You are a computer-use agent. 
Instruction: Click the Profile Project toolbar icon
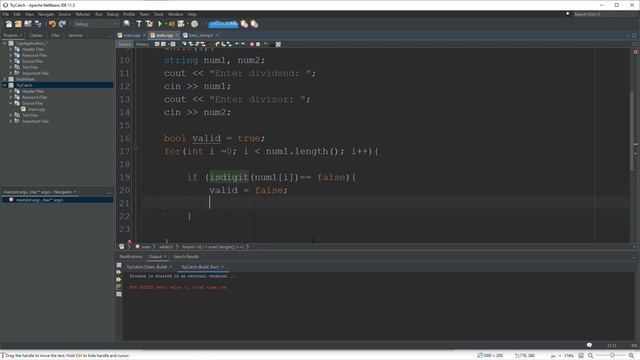pyautogui.click(x=181, y=24)
